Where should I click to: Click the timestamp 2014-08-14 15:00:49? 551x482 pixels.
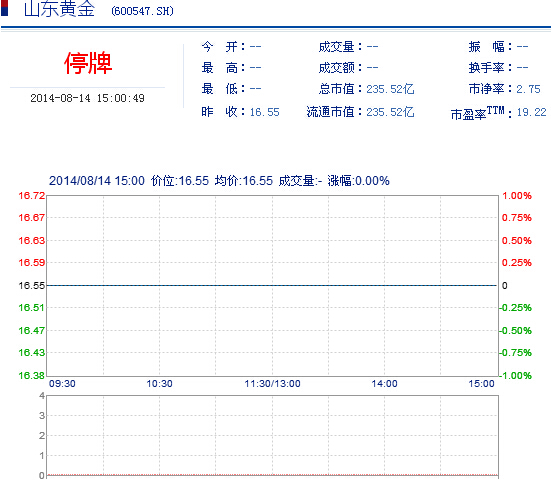pyautogui.click(x=87, y=98)
